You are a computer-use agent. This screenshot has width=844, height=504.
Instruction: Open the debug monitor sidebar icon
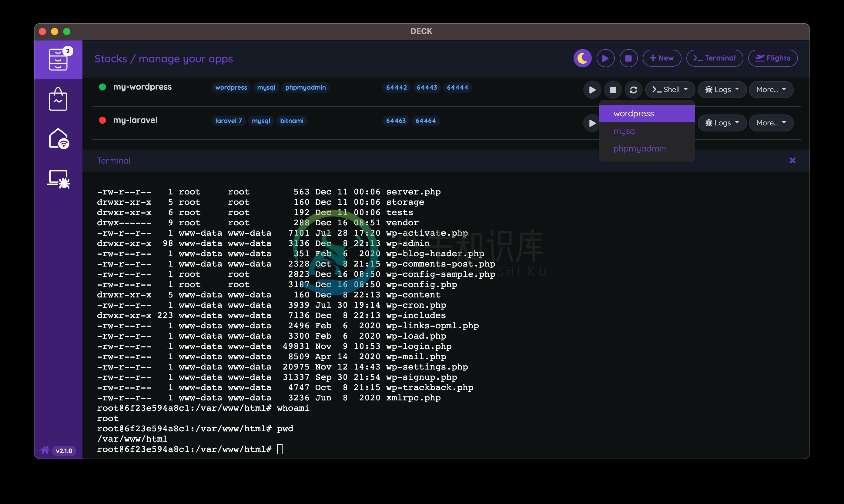pyautogui.click(x=59, y=179)
